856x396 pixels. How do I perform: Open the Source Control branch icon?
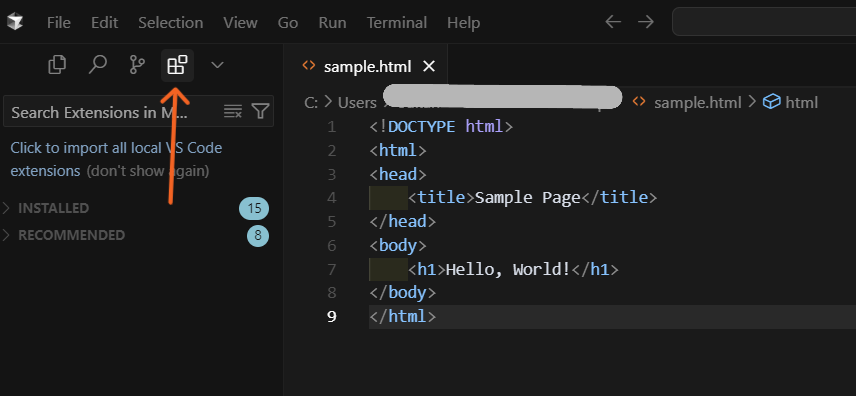click(x=136, y=65)
